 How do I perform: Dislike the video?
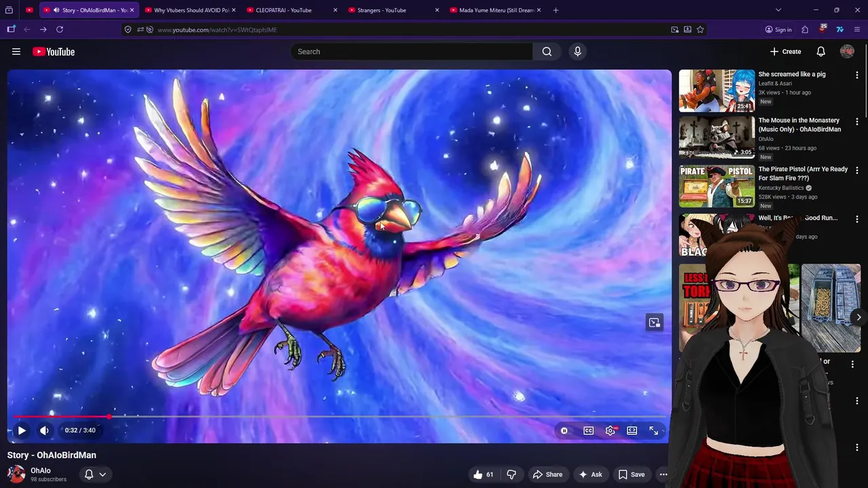pyautogui.click(x=511, y=474)
